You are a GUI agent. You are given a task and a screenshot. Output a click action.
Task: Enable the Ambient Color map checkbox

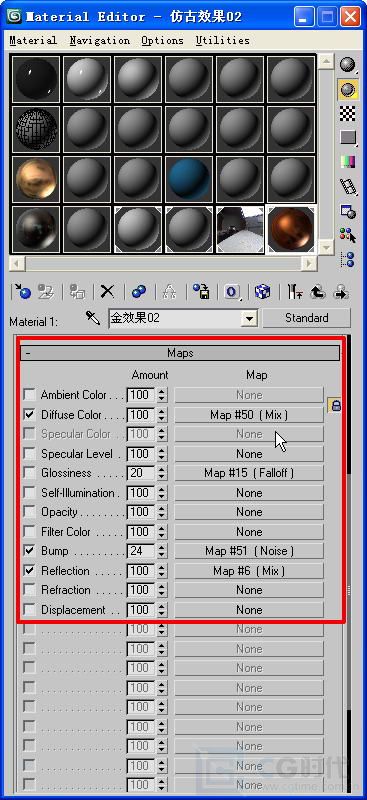tap(30, 394)
